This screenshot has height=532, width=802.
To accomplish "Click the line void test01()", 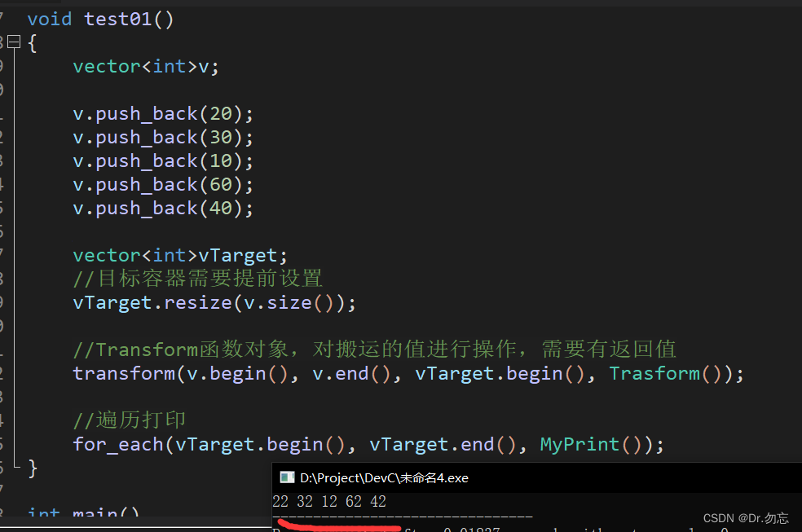I will pos(100,20).
